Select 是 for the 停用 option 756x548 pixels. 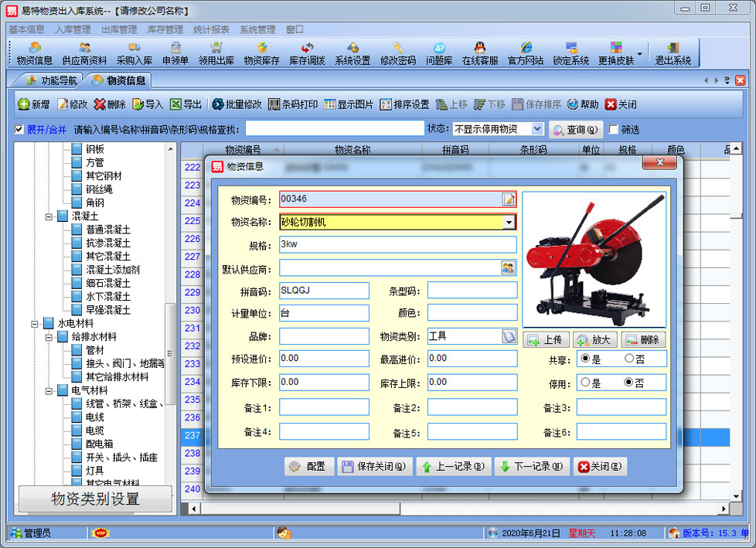click(585, 382)
